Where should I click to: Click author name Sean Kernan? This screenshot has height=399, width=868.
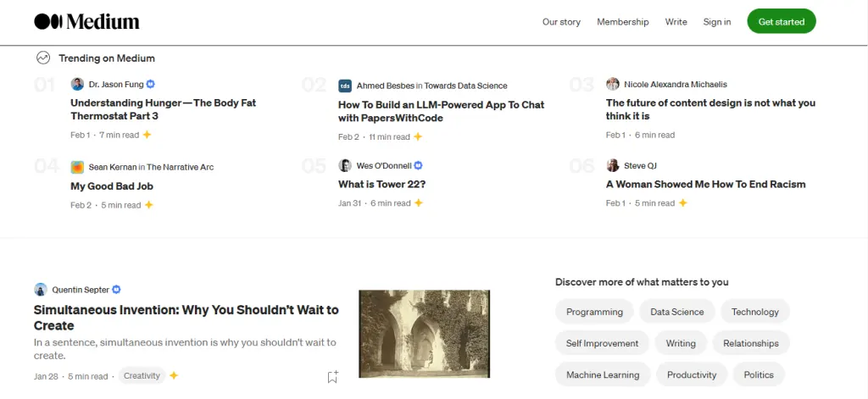(x=113, y=167)
